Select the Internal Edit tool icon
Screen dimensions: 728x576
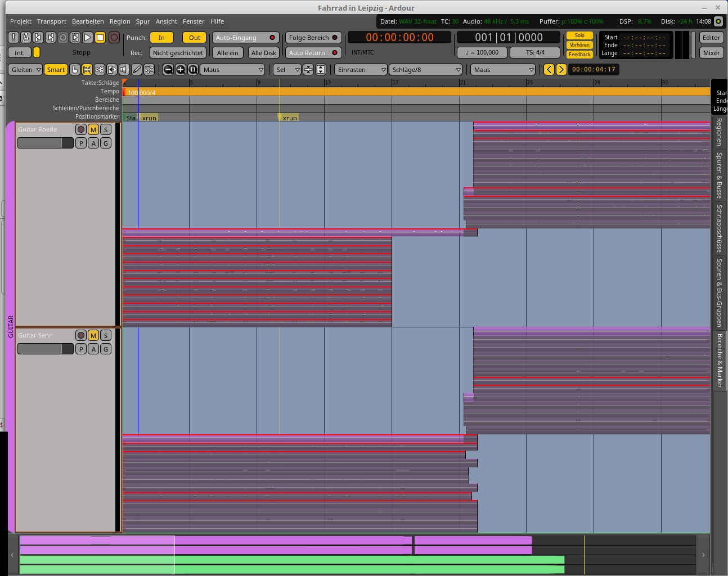(149, 70)
